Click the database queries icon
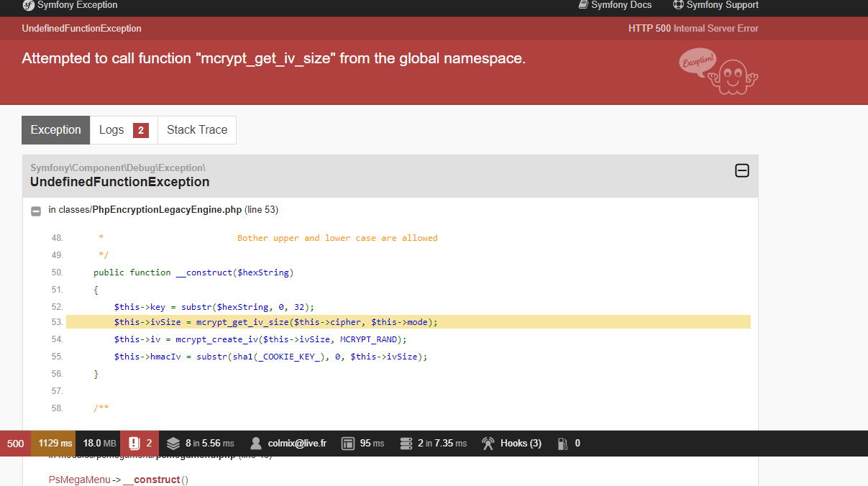Image resolution: width=868 pixels, height=486 pixels. (406, 444)
